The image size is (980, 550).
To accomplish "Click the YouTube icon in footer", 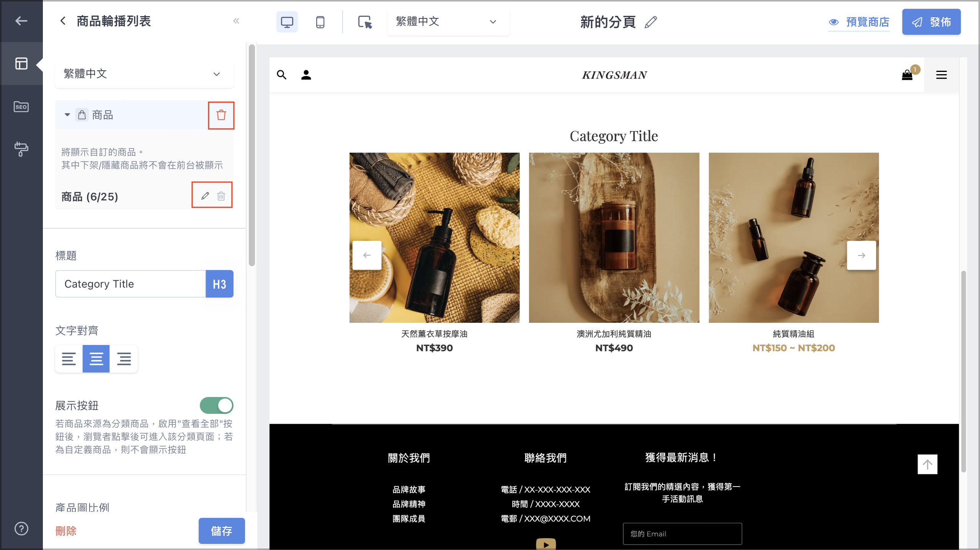I will tap(546, 544).
